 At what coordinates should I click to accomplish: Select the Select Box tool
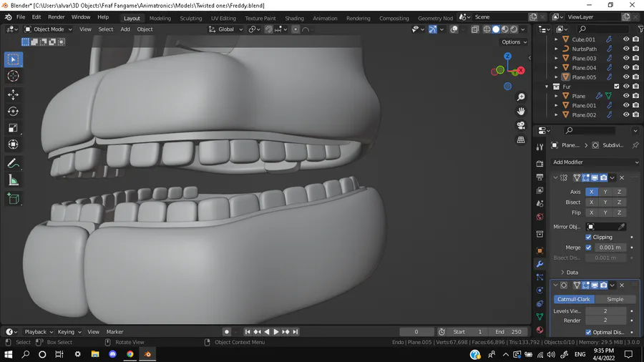point(13,59)
